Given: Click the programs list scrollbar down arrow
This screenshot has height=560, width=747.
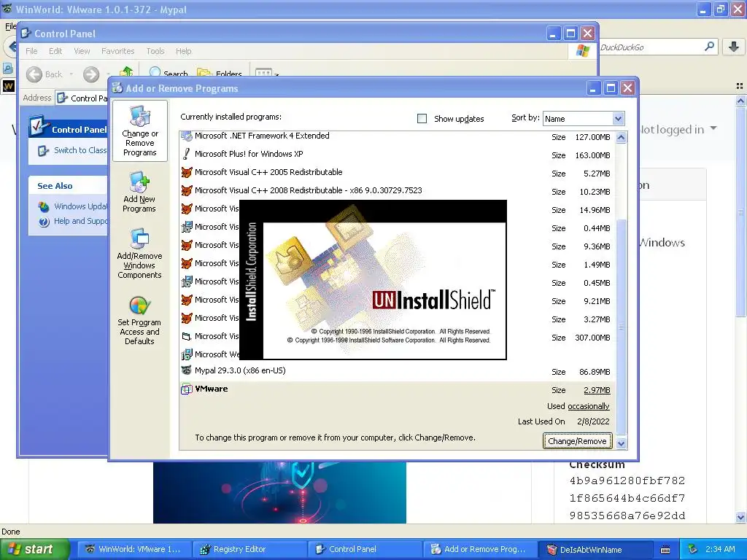Looking at the screenshot, I should click(x=621, y=443).
